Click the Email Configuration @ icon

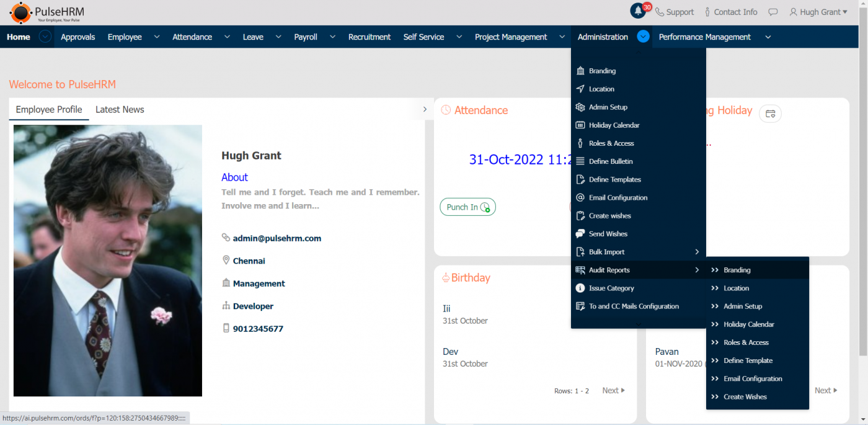point(580,198)
